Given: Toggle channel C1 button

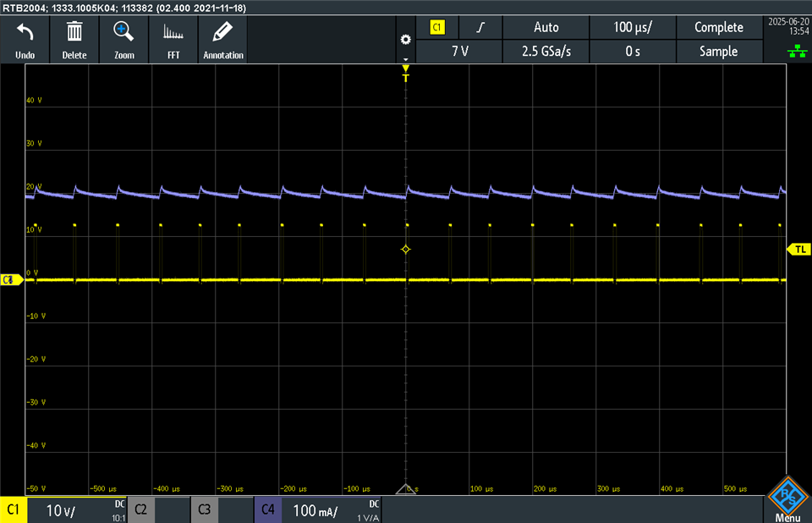Looking at the screenshot, I should [14, 509].
